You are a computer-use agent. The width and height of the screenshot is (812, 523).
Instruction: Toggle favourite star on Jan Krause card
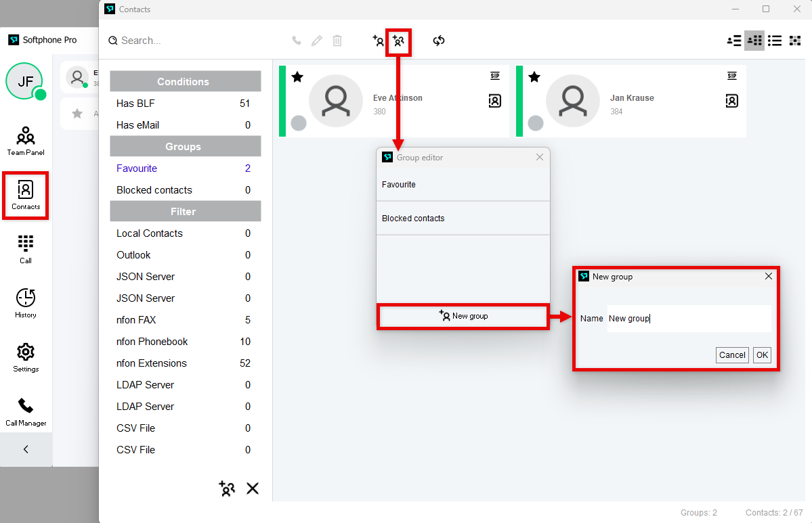coord(534,77)
